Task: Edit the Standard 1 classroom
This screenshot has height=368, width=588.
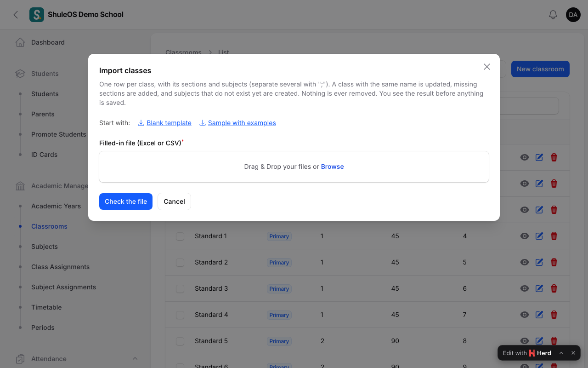Action: (539, 236)
